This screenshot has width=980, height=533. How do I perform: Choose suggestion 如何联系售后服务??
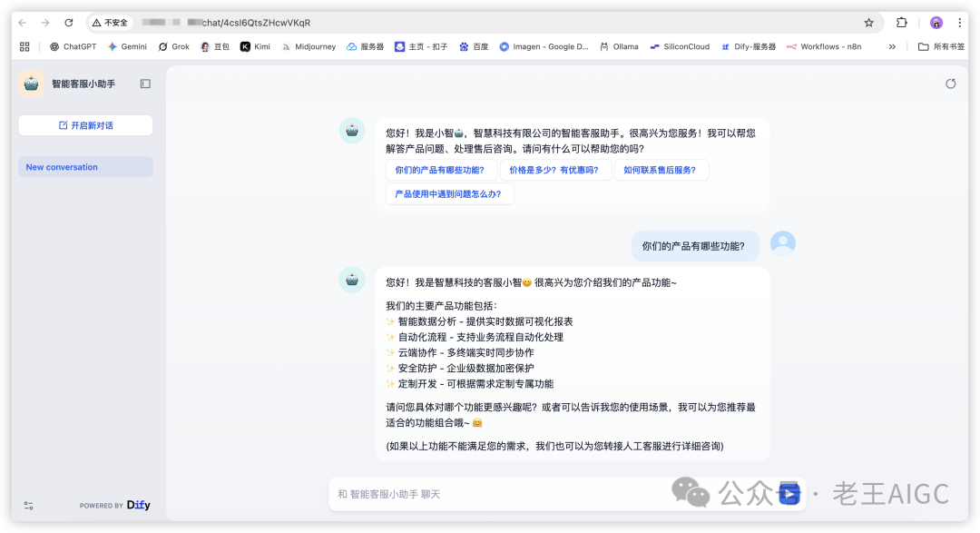[x=660, y=170]
